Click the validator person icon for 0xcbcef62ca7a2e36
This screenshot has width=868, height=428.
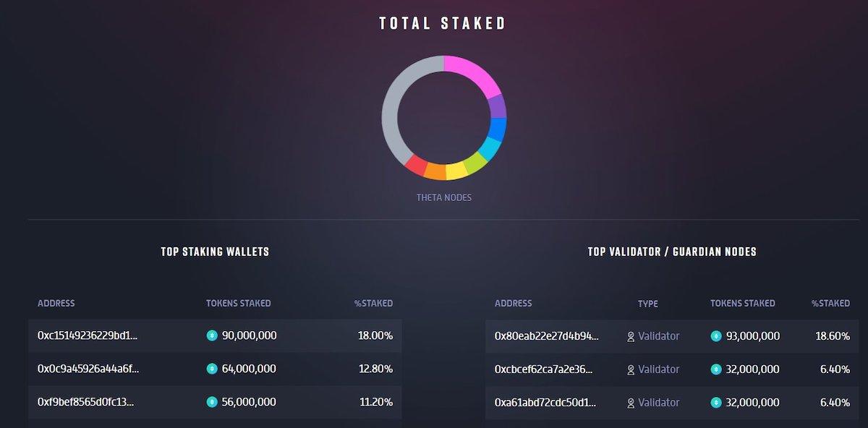coord(631,369)
